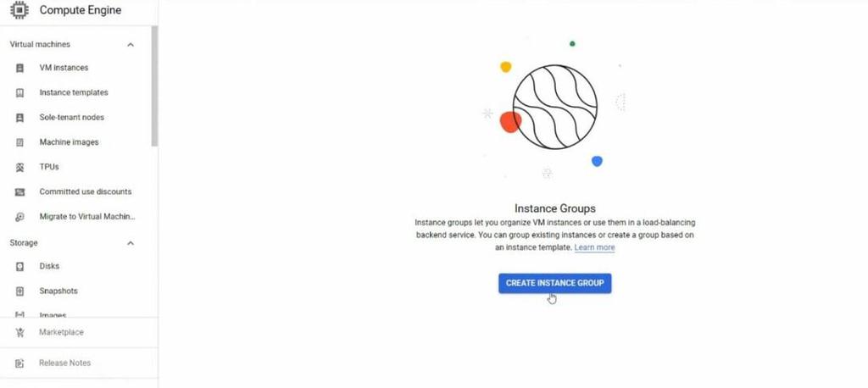The height and width of the screenshot is (388, 868).
Task: Open the Marketplace item
Action: [61, 332]
